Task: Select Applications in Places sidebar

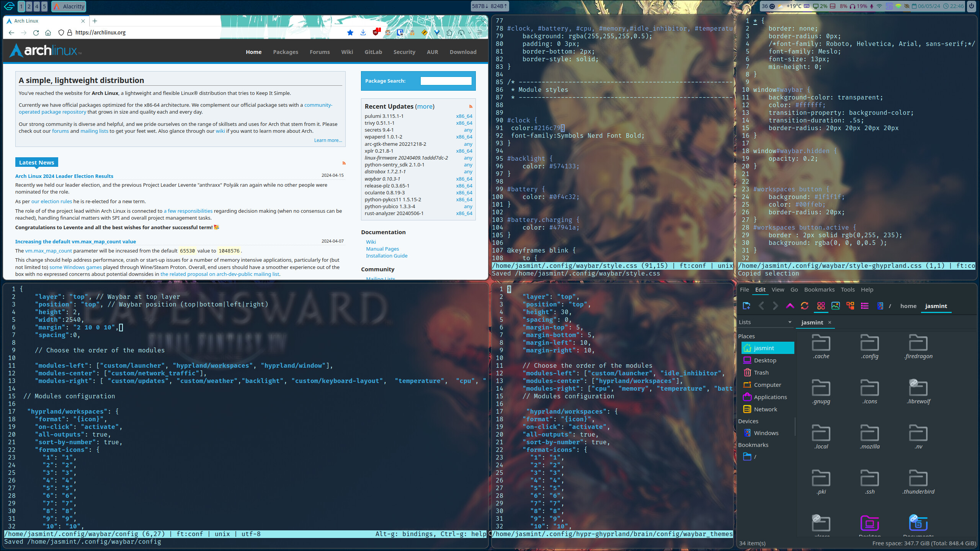Action: point(768,397)
